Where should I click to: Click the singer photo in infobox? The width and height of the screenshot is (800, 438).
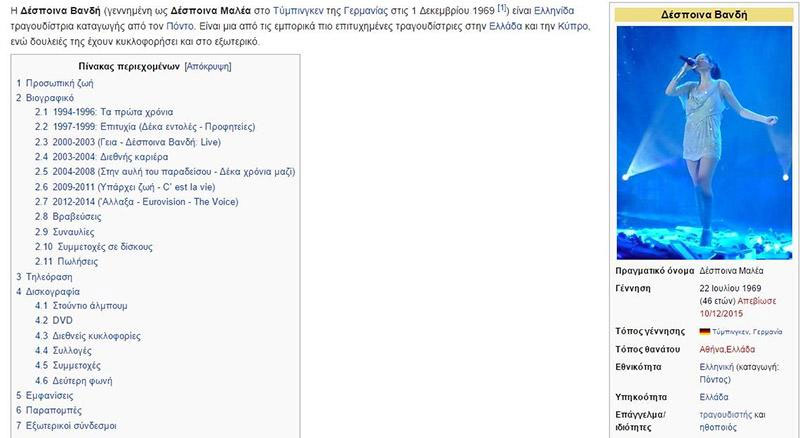(704, 142)
